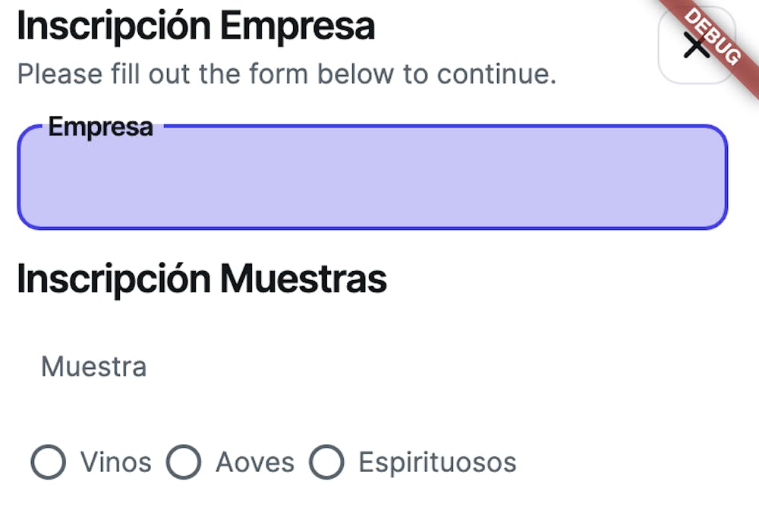Pick the Espirituosos radio button
The image size is (759, 532).
point(326,462)
